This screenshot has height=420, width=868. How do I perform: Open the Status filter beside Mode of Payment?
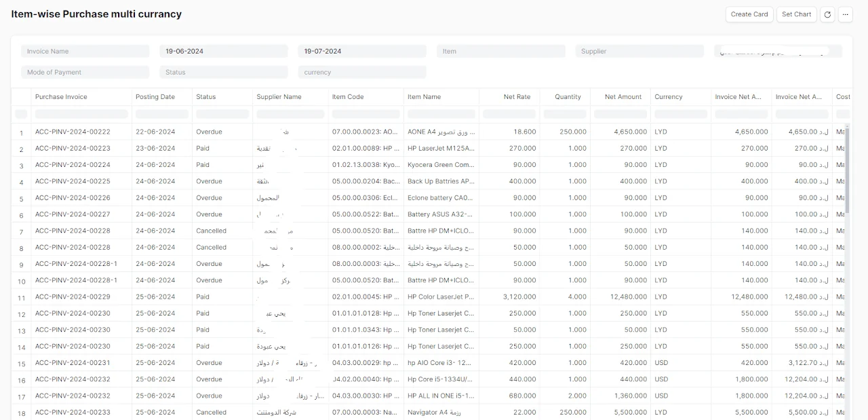(224, 72)
